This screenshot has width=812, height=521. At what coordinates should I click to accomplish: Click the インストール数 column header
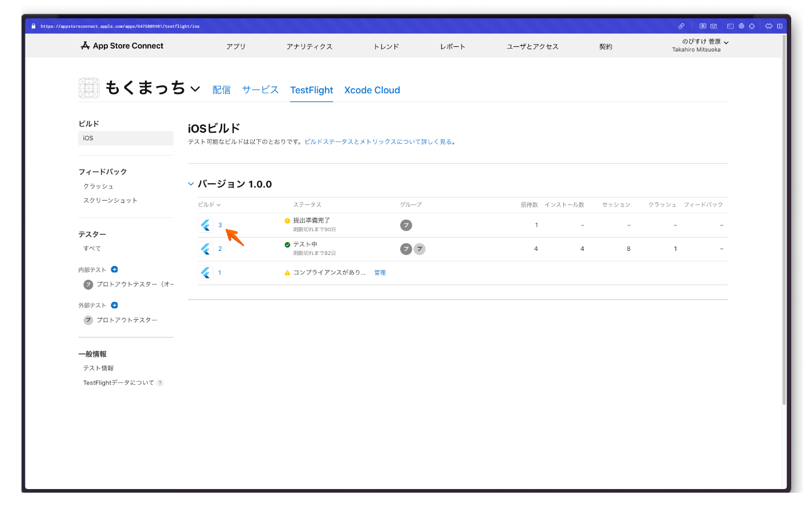coord(564,205)
